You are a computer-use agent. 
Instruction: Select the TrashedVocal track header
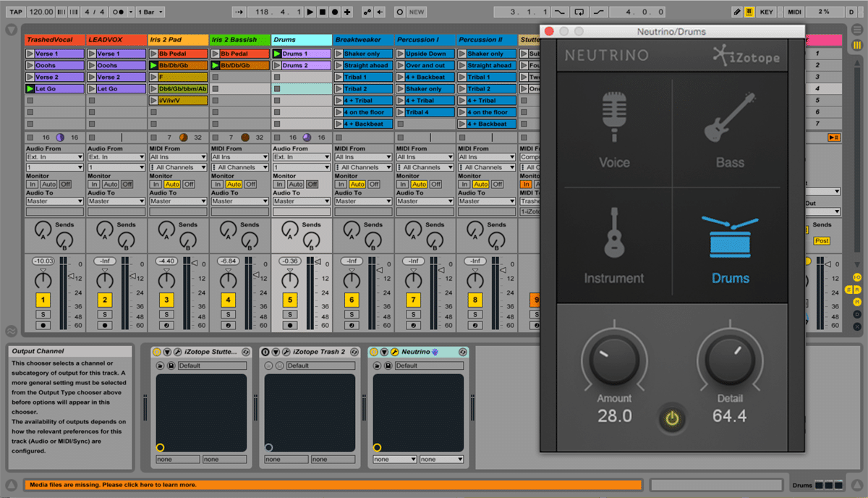(x=54, y=40)
